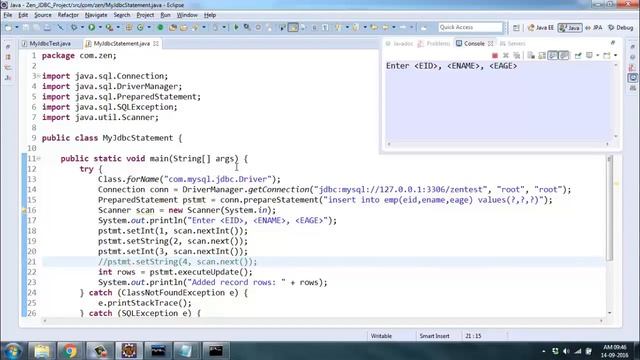Switch to the Servers view tab
The width and height of the screenshot is (640, 360).
click(513, 43)
